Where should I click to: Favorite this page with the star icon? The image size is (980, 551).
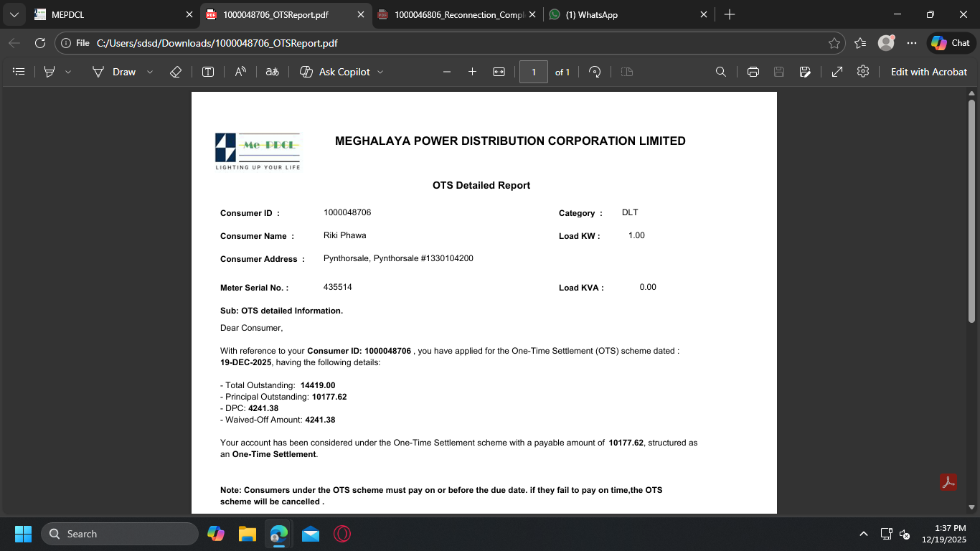pos(834,43)
